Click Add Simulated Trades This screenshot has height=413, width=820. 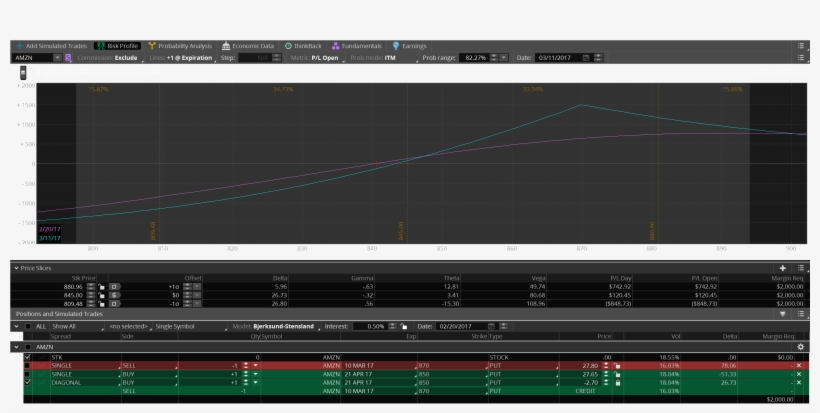coord(51,46)
